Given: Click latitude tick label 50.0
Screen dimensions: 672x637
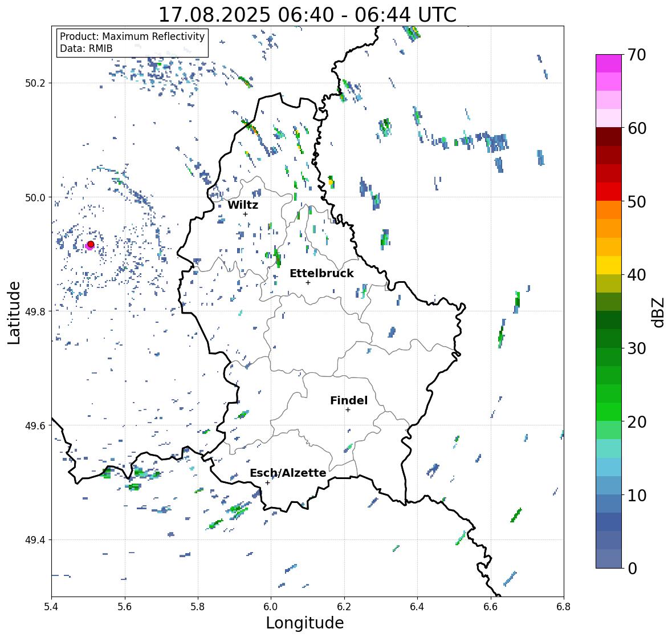Looking at the screenshot, I should 35,198.
